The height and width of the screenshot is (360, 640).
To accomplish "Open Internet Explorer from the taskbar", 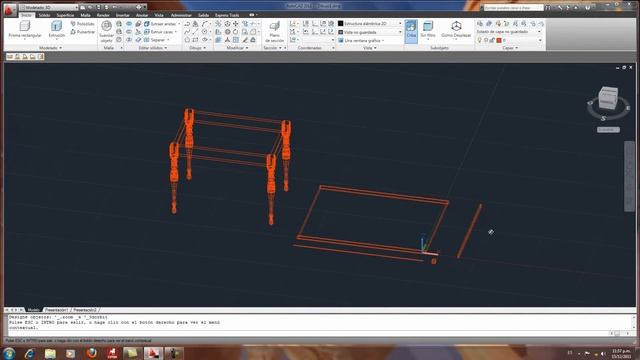I will pos(29,353).
